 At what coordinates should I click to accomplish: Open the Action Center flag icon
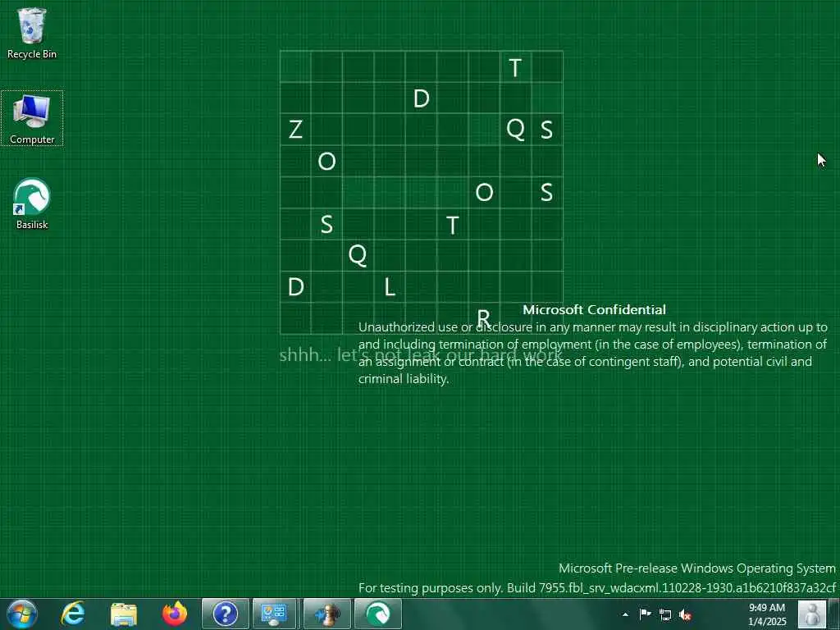[x=645, y=614]
